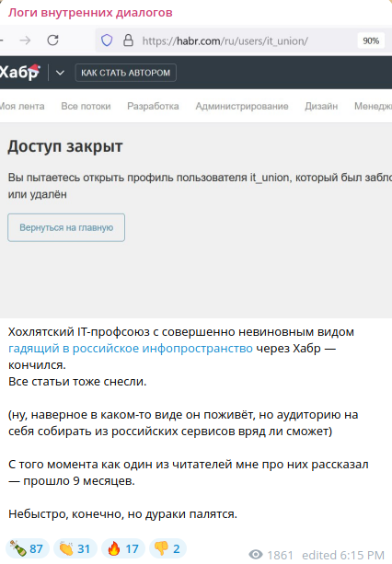Click text Все статьи тоже снесли.

(x=77, y=382)
